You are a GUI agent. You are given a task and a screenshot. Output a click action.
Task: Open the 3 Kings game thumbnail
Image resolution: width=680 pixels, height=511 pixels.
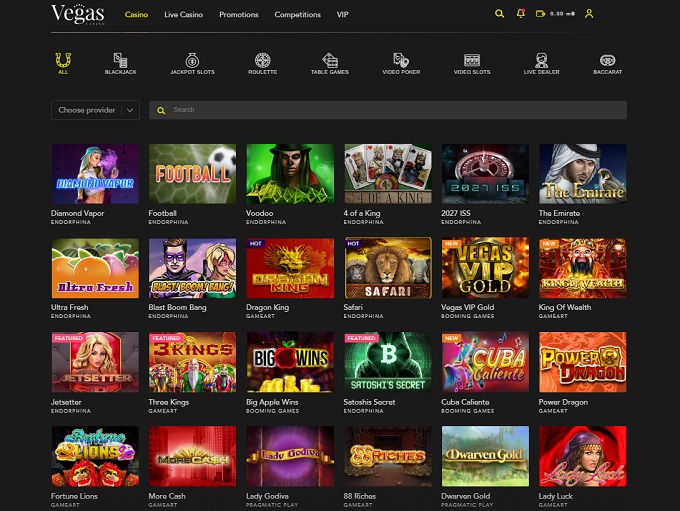click(x=193, y=362)
